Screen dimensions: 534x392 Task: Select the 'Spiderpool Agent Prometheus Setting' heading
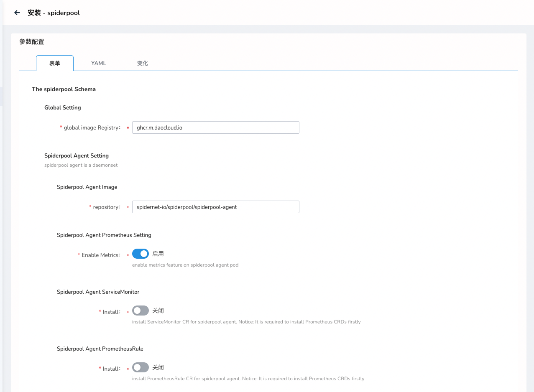coord(104,235)
